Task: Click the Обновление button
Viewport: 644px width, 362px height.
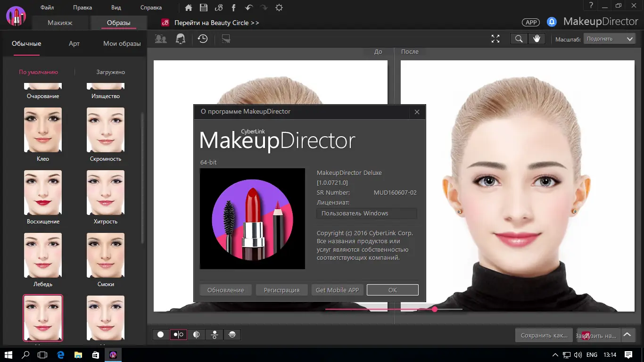Action: [225, 289]
